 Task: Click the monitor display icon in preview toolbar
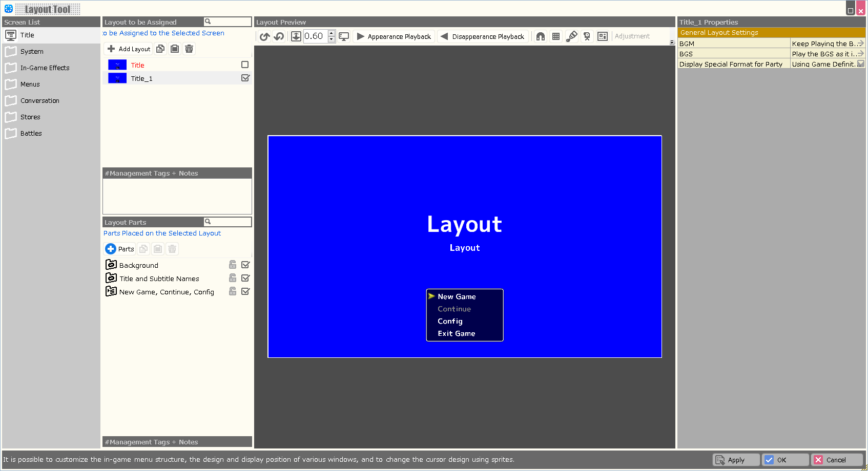pyautogui.click(x=344, y=36)
